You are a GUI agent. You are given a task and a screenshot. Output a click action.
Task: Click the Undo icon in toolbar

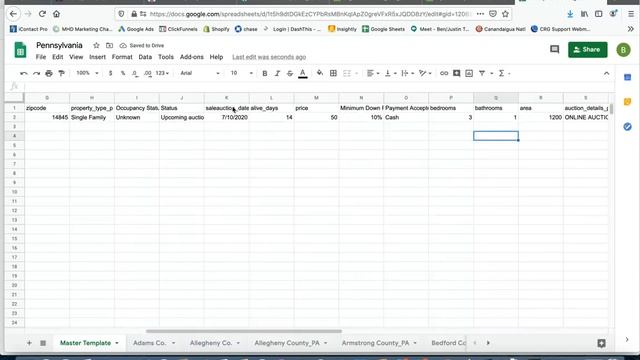[24, 73]
